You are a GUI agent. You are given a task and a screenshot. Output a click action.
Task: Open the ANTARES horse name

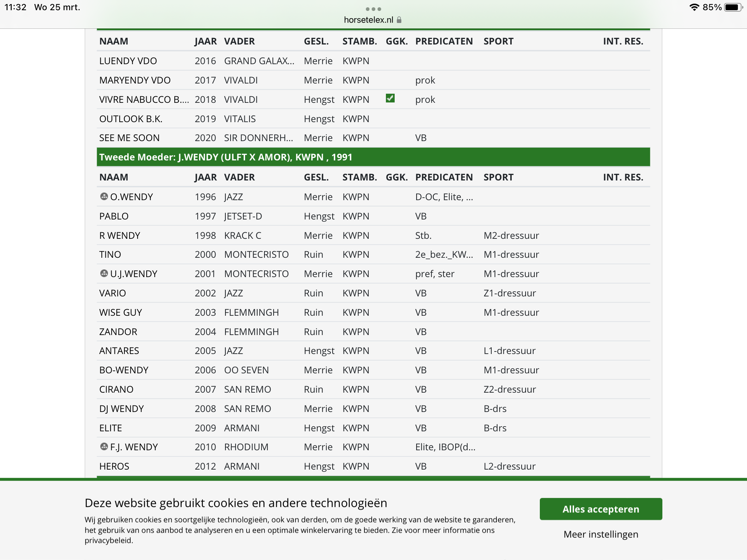119,351
